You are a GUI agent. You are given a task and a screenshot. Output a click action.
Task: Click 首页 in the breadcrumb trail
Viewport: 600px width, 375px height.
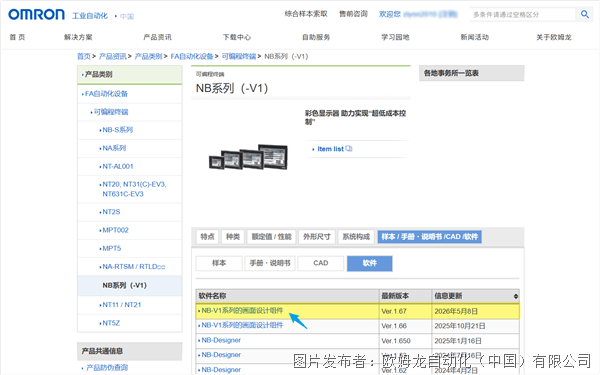(84, 56)
